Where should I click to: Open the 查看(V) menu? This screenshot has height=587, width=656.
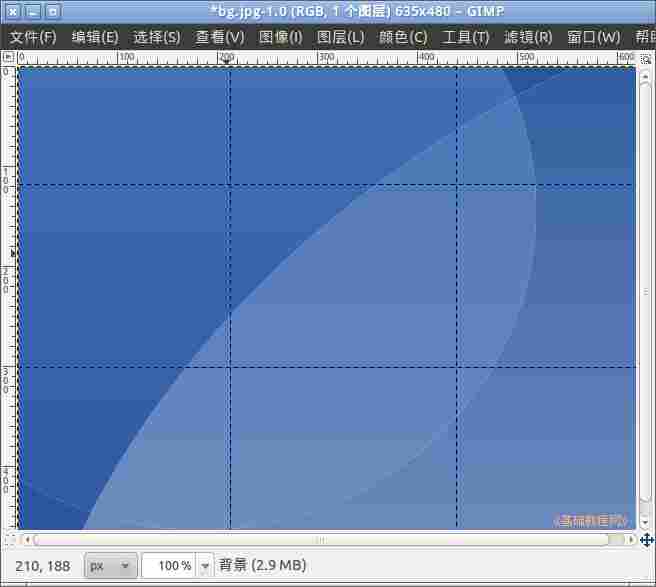[x=220, y=37]
